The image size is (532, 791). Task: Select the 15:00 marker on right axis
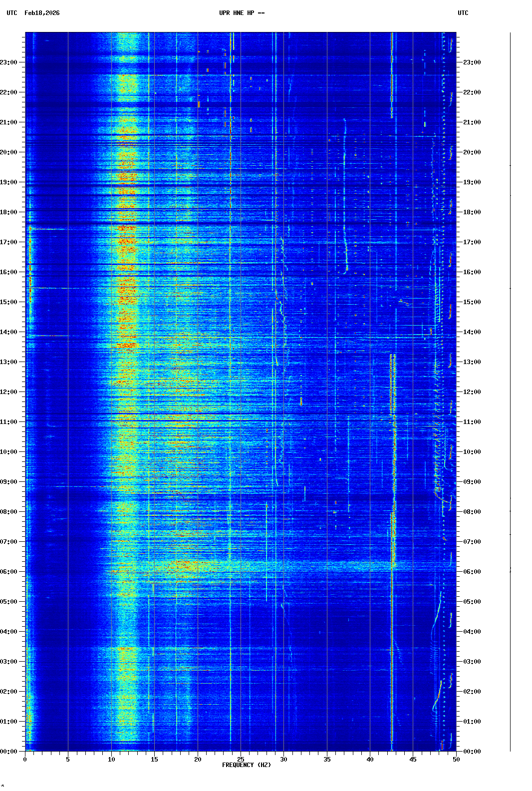pyautogui.click(x=472, y=302)
